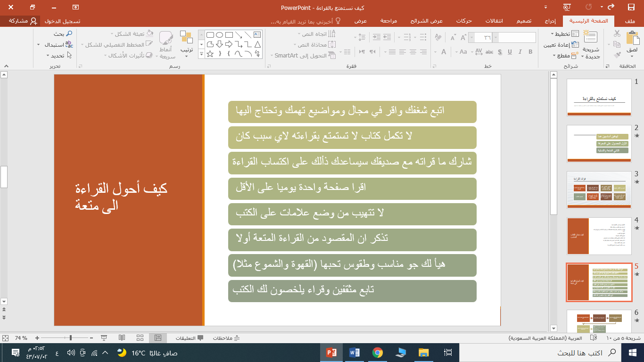This screenshot has width=644, height=362.
Task: Open the Replace (استبدال) dropdown arrow
Action: 38,45
